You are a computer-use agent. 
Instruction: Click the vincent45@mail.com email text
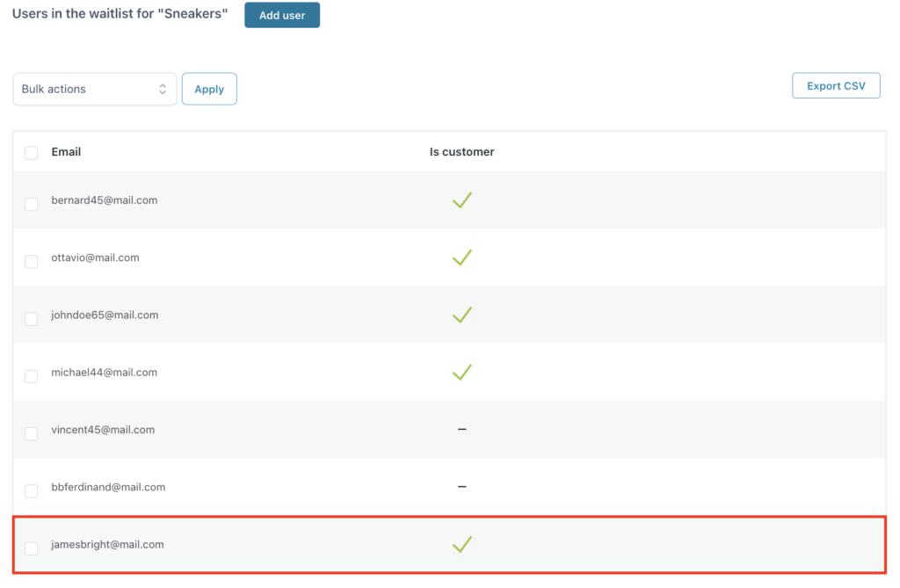103,430
